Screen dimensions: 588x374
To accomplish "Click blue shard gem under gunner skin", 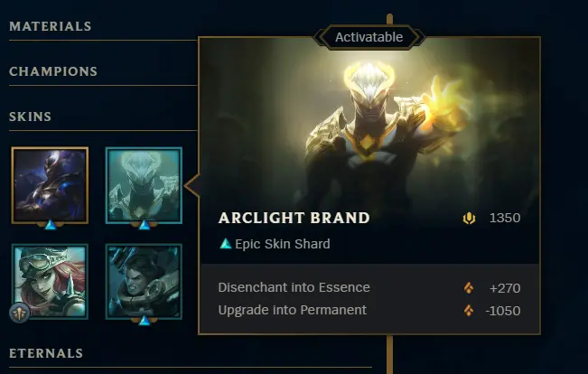I will point(145,321).
